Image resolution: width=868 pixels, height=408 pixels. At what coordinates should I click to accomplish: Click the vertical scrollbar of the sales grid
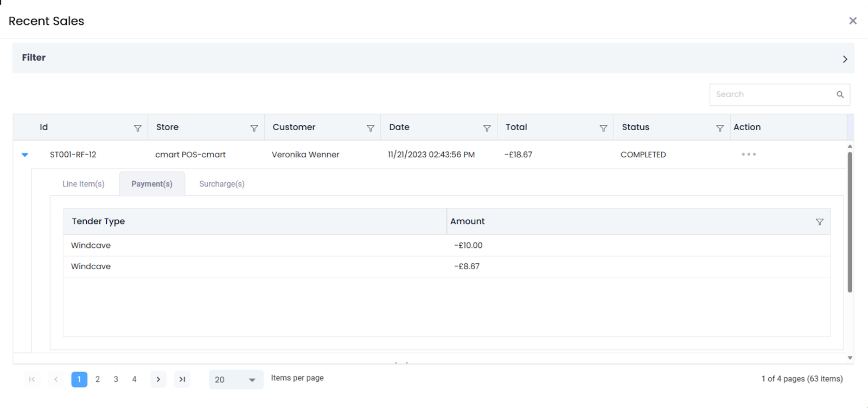point(850,222)
